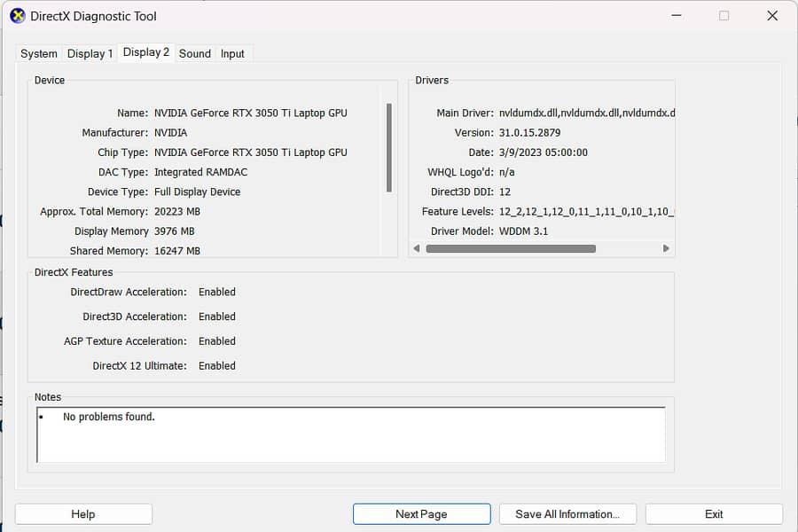Image resolution: width=798 pixels, height=532 pixels.
Task: Click the DirectX 12 Ultimate Enabled status
Action: [217, 366]
